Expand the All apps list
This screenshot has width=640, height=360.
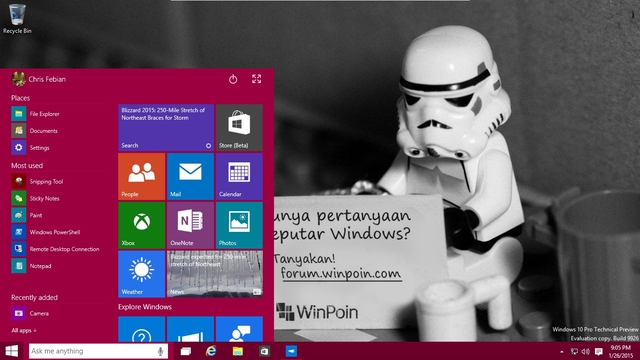24,330
